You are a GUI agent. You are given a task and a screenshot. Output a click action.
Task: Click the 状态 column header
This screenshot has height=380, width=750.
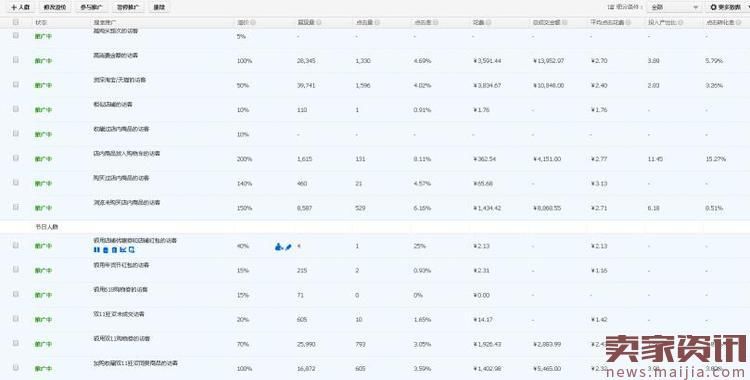(x=41, y=22)
